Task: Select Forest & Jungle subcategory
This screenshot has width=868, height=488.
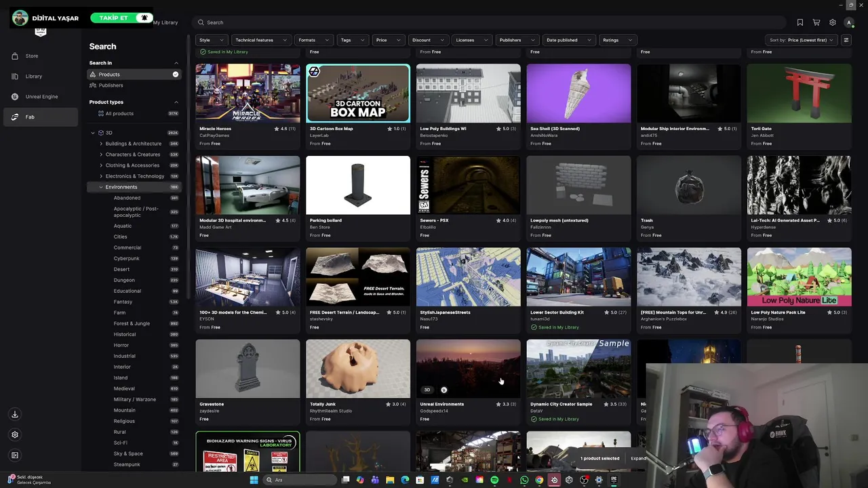Action: (x=132, y=323)
